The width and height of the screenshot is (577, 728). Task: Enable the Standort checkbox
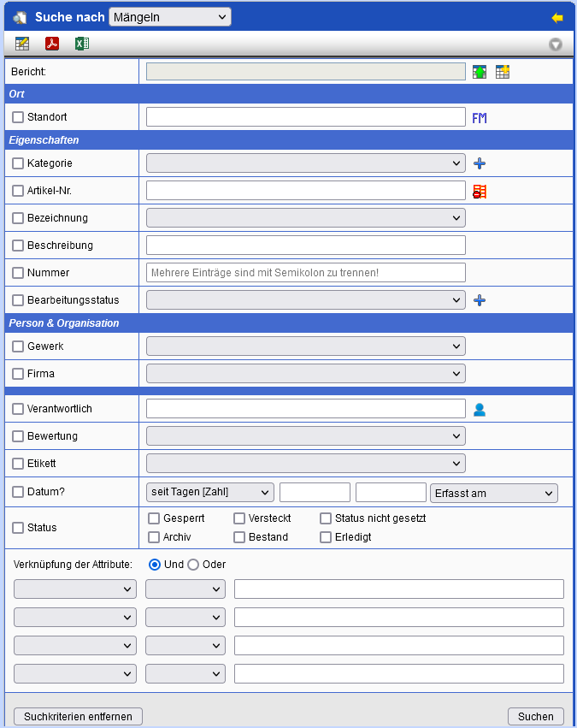18,117
